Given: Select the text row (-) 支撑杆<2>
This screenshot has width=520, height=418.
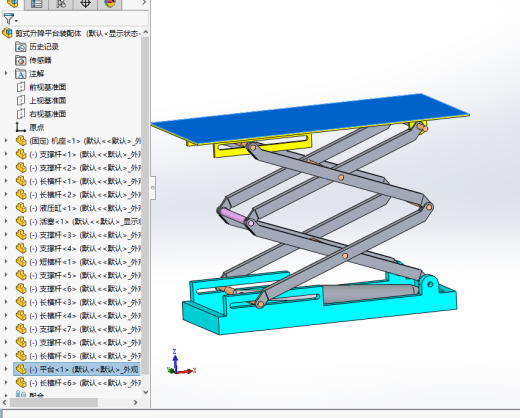Looking at the screenshot, I should click(x=85, y=168).
